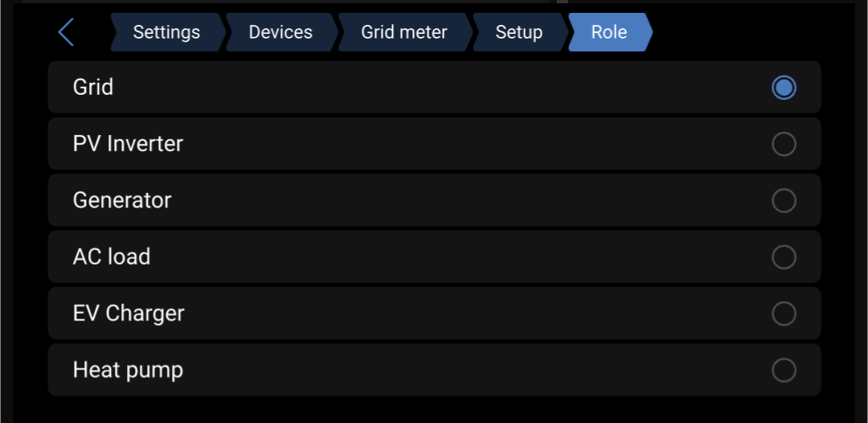The image size is (868, 423).
Task: Select the Grid radio button
Action: click(x=784, y=87)
